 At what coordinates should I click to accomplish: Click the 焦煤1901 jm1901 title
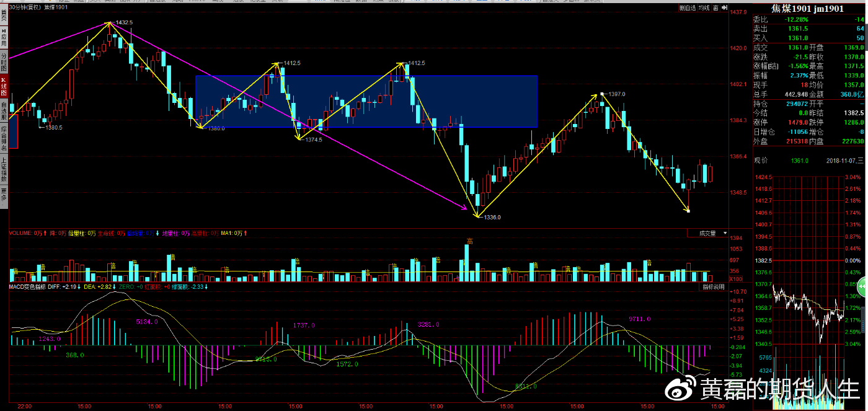coord(807,9)
